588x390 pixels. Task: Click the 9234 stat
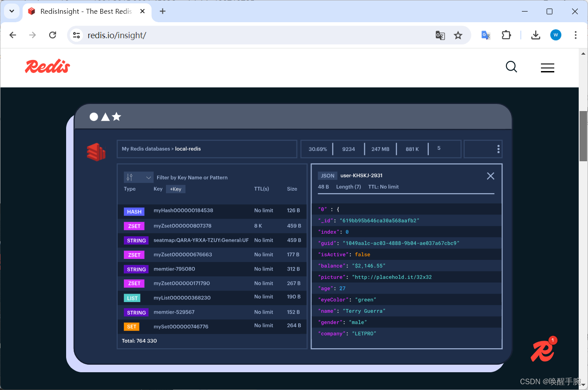click(348, 149)
